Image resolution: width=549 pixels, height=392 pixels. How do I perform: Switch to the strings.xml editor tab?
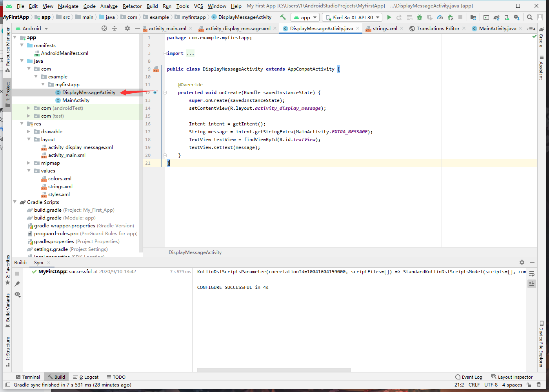click(384, 29)
